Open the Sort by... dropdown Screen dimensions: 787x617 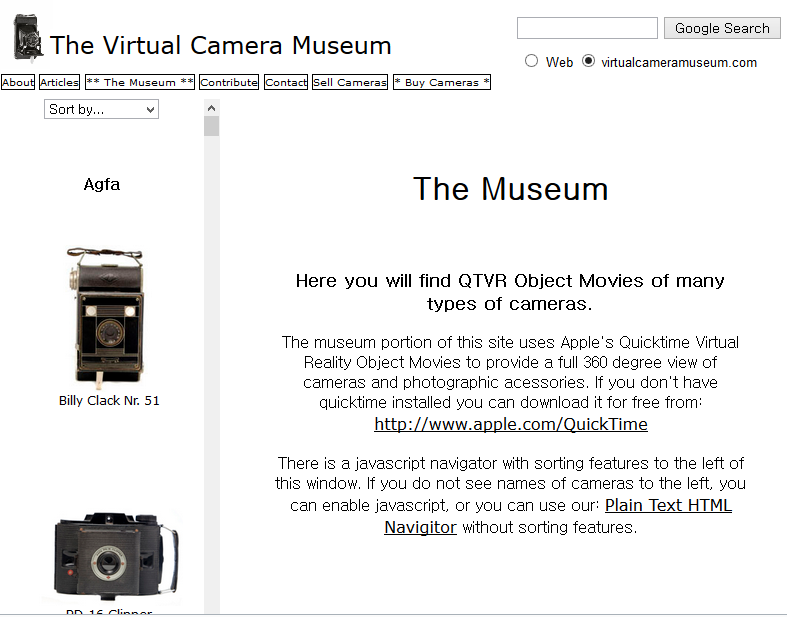coord(101,109)
